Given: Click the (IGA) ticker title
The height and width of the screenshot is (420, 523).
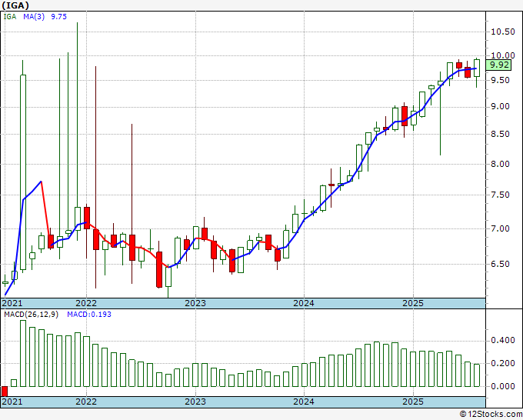Looking at the screenshot, I should coord(15,5).
